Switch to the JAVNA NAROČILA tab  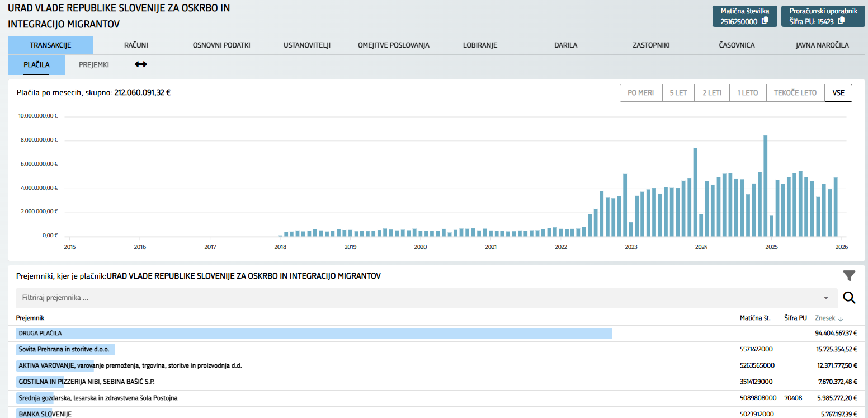(822, 45)
